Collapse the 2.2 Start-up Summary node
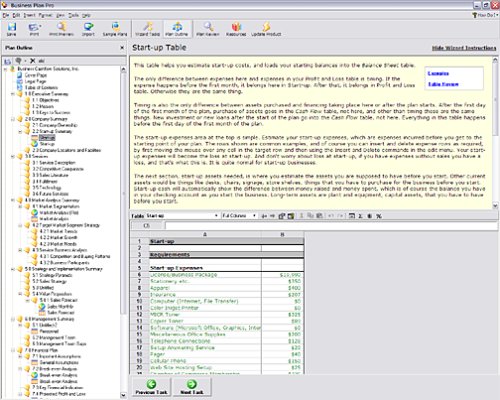This screenshot has width=500, height=400. point(20,132)
